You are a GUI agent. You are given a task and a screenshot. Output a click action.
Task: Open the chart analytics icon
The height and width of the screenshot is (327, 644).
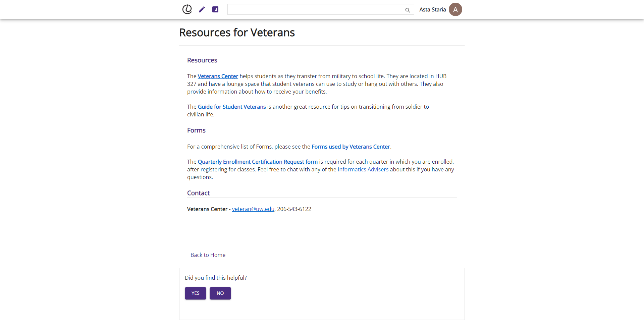point(215,9)
